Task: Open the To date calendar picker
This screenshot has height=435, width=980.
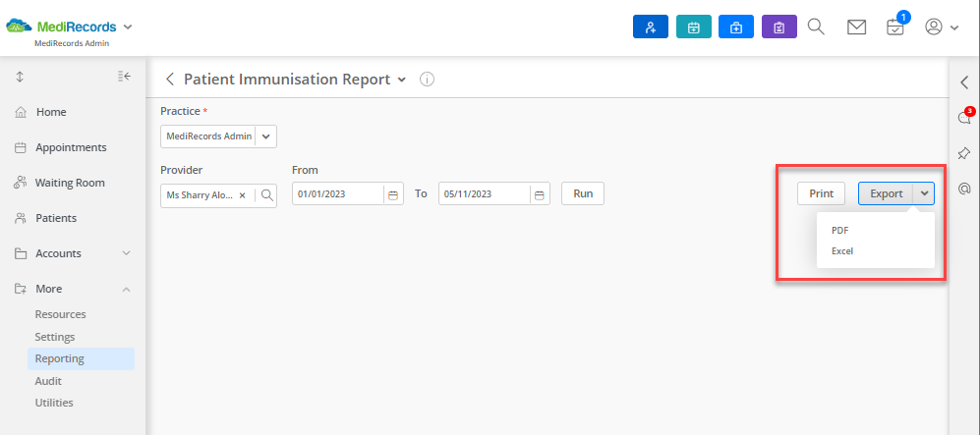Action: click(540, 195)
